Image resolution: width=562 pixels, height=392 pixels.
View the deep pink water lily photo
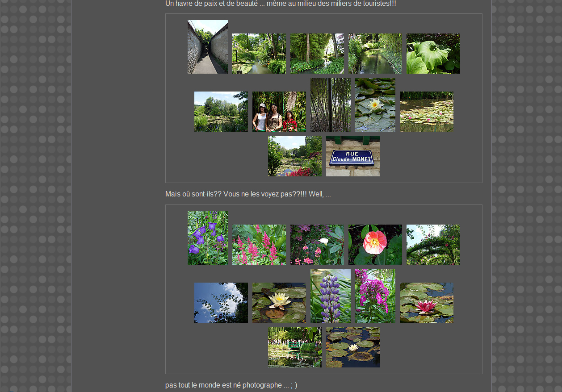pos(426,303)
